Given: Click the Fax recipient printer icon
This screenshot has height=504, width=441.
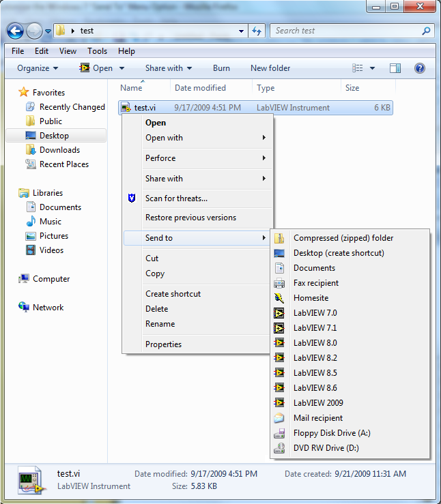Looking at the screenshot, I should (x=279, y=283).
